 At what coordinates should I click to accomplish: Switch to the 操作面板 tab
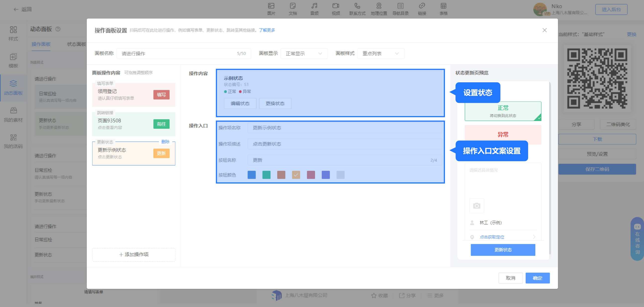41,44
